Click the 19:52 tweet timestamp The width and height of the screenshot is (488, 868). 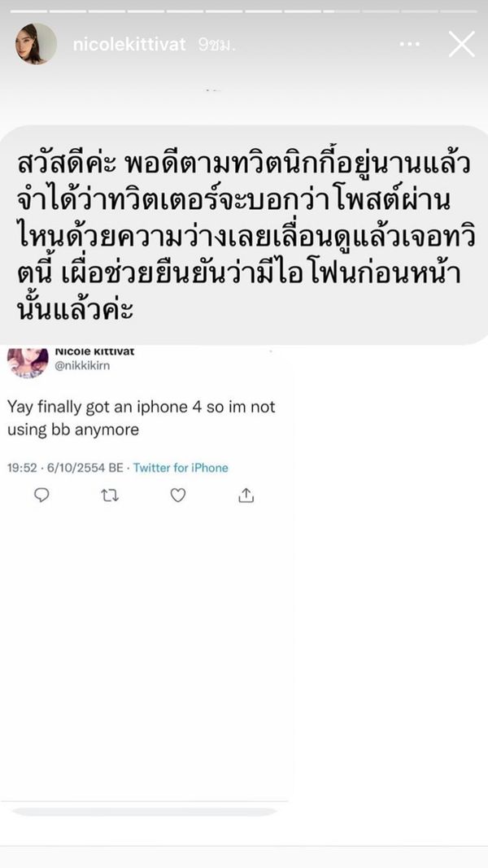click(22, 468)
